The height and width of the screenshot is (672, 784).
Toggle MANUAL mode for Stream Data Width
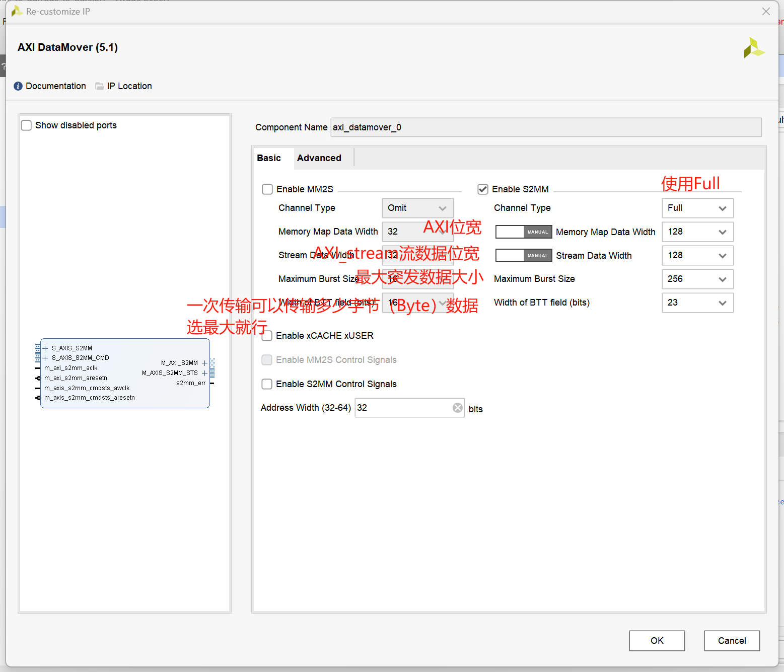click(523, 255)
